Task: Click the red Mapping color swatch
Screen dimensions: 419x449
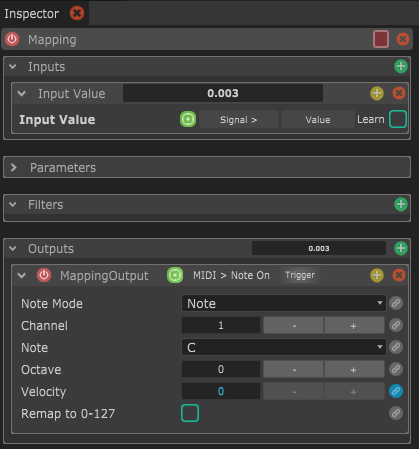Action: (381, 39)
